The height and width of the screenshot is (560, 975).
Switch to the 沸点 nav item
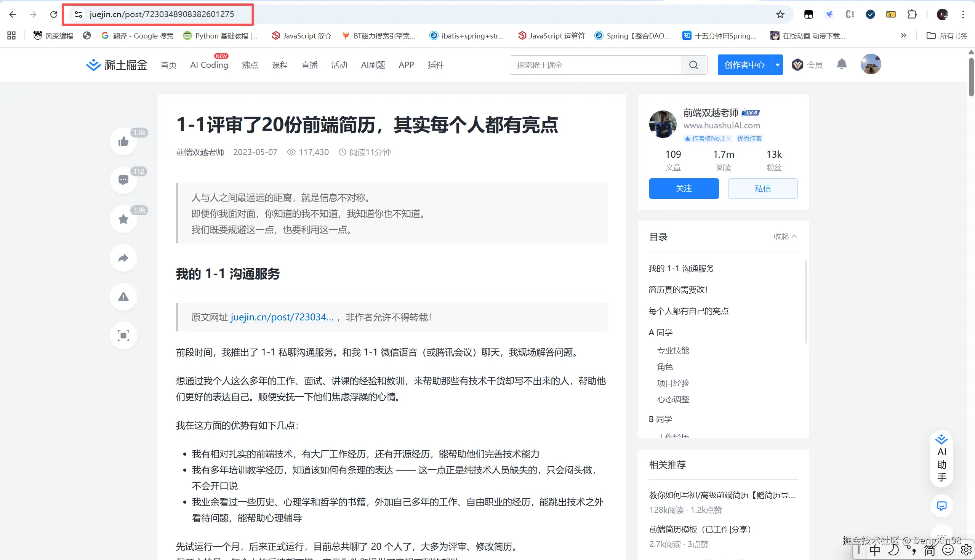tap(250, 65)
